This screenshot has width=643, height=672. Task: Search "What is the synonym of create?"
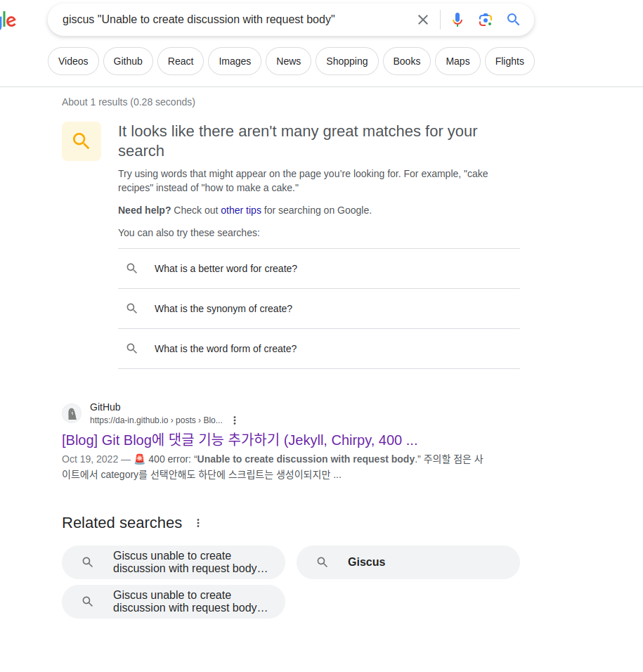(x=223, y=309)
